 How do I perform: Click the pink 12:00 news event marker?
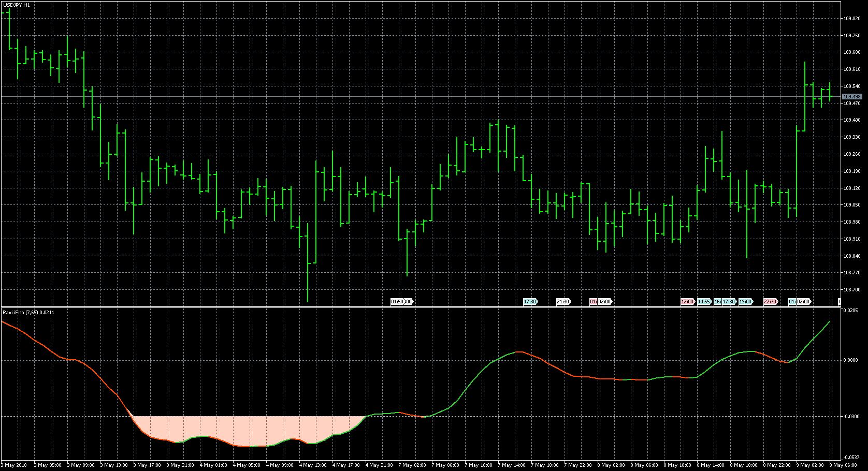[687, 302]
